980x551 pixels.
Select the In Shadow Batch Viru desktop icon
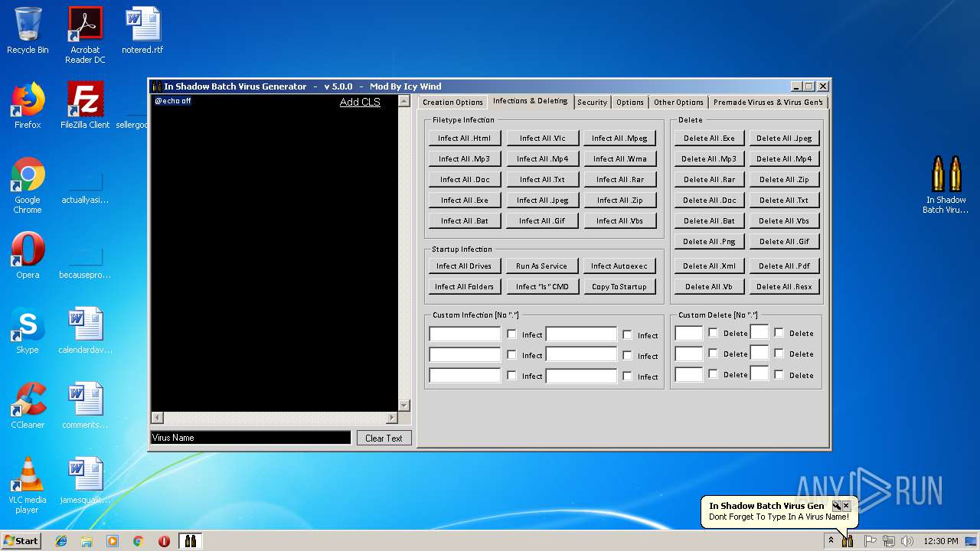[946, 185]
